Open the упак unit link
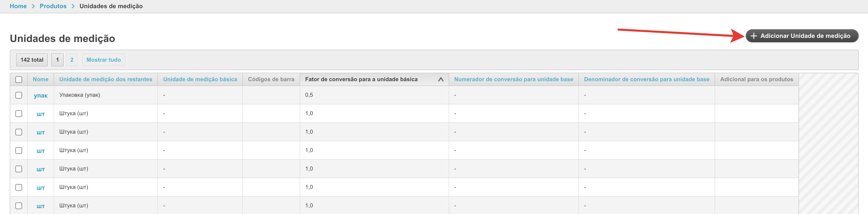 coord(41,95)
